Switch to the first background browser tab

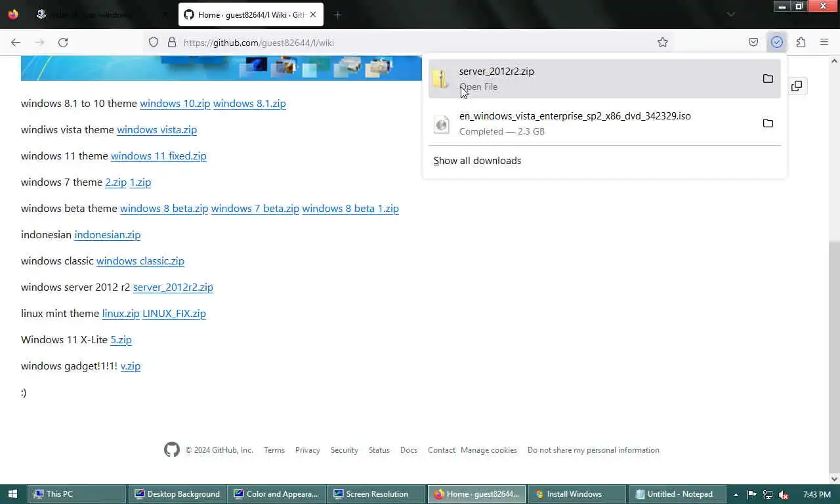click(102, 14)
